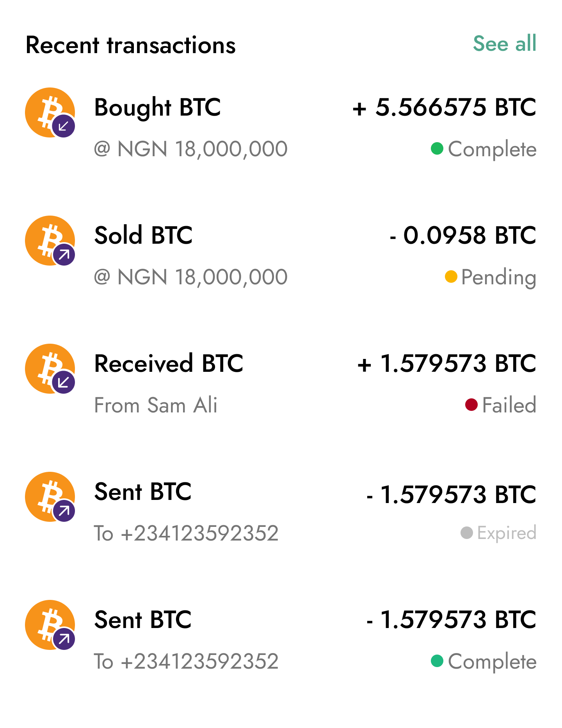Viewport: 562px width, 728px height.
Task: Click red Failed status dot
Action: [471, 405]
